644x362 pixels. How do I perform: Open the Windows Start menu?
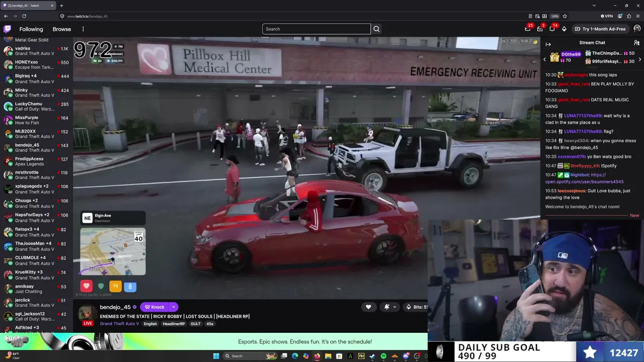click(216, 356)
